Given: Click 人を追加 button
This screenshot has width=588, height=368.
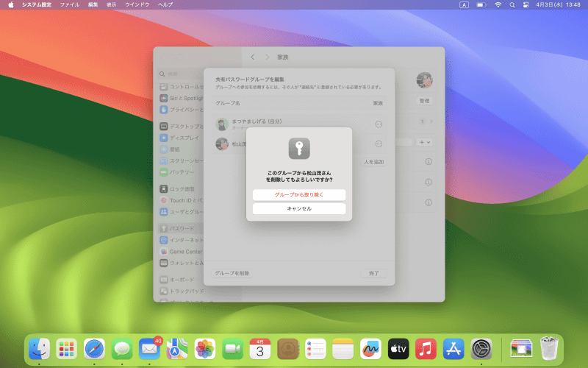Looking at the screenshot, I should pos(373,162).
